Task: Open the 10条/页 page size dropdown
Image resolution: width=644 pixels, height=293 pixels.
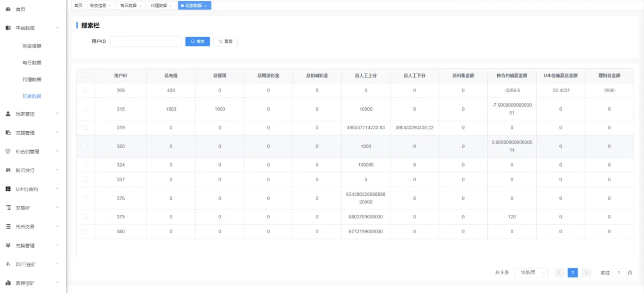Action: coord(531,273)
